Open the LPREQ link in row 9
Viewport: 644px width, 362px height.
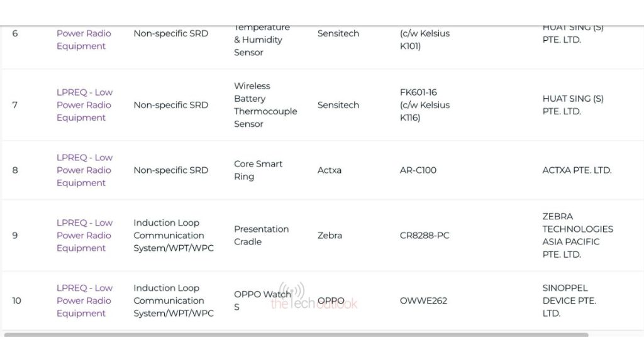tap(84, 236)
